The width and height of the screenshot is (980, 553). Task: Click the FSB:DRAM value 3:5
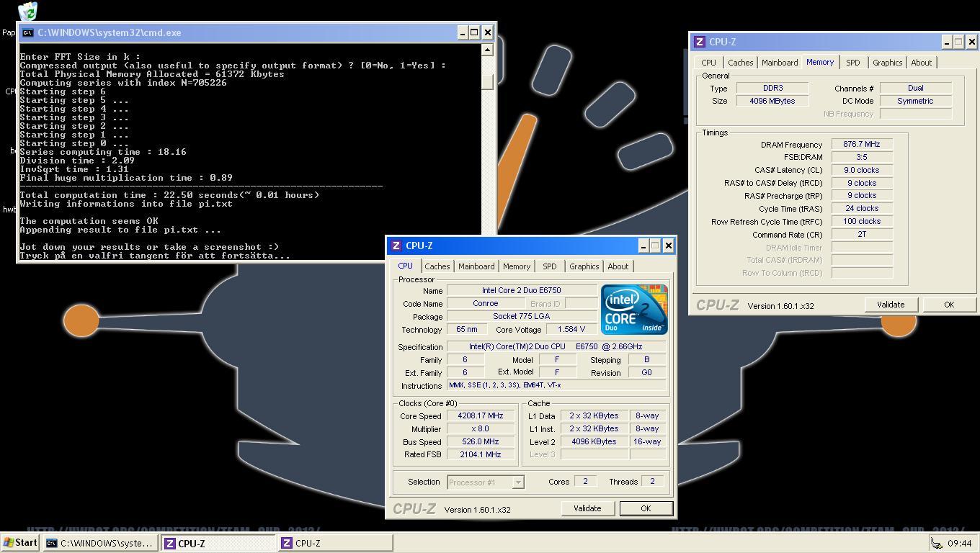[x=862, y=157]
